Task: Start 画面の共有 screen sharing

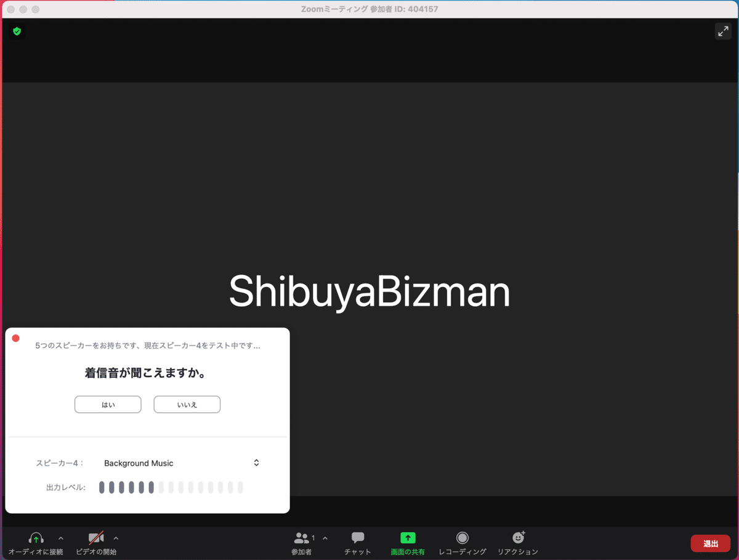Action: click(x=408, y=543)
